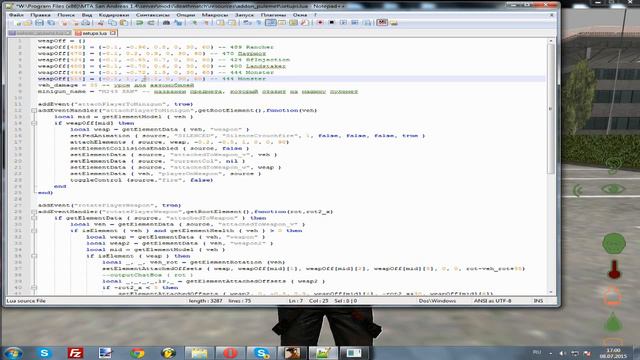Click 'Dos\Windows' in status bar
This screenshot has height=360, width=640.
click(x=437, y=301)
